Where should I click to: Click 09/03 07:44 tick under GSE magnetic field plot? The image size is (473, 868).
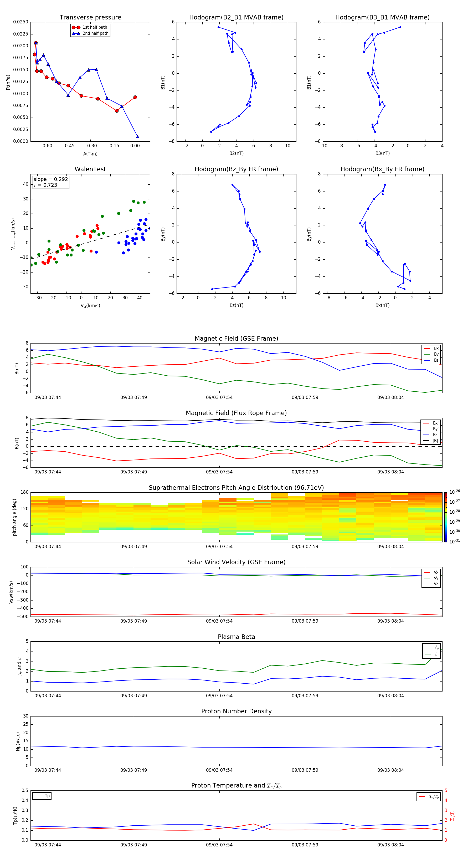tap(48, 397)
